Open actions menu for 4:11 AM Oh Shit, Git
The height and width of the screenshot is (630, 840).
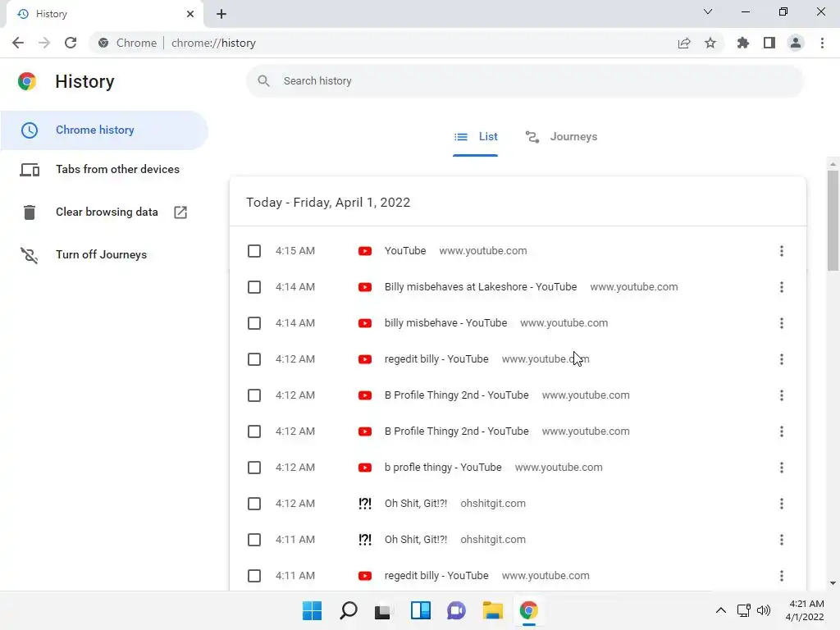point(782,540)
